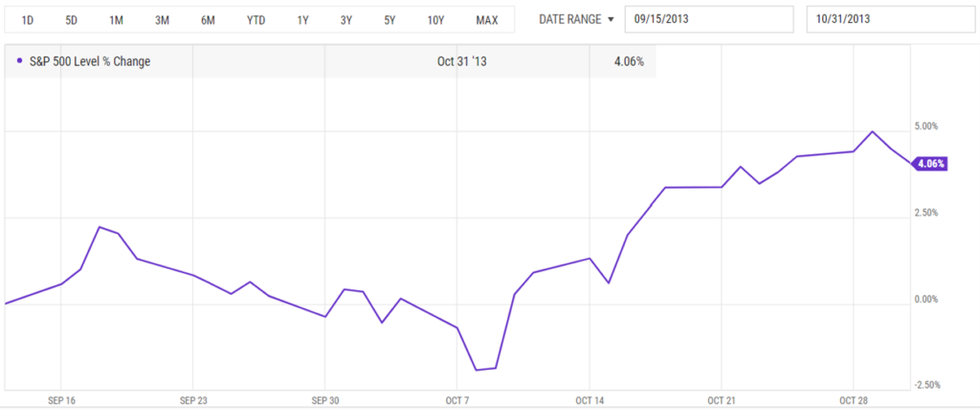
Task: Click the OCT 28 x-axis label
Action: pyautogui.click(x=854, y=399)
